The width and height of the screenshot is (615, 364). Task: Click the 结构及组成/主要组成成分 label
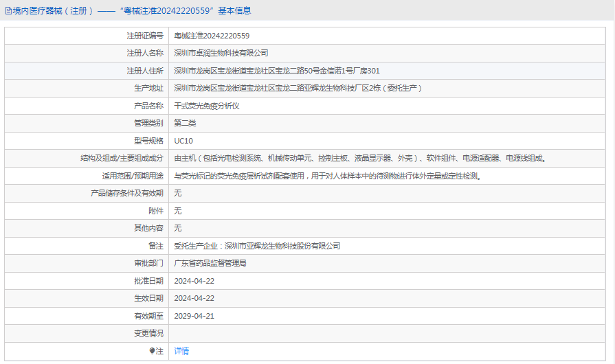122,158
